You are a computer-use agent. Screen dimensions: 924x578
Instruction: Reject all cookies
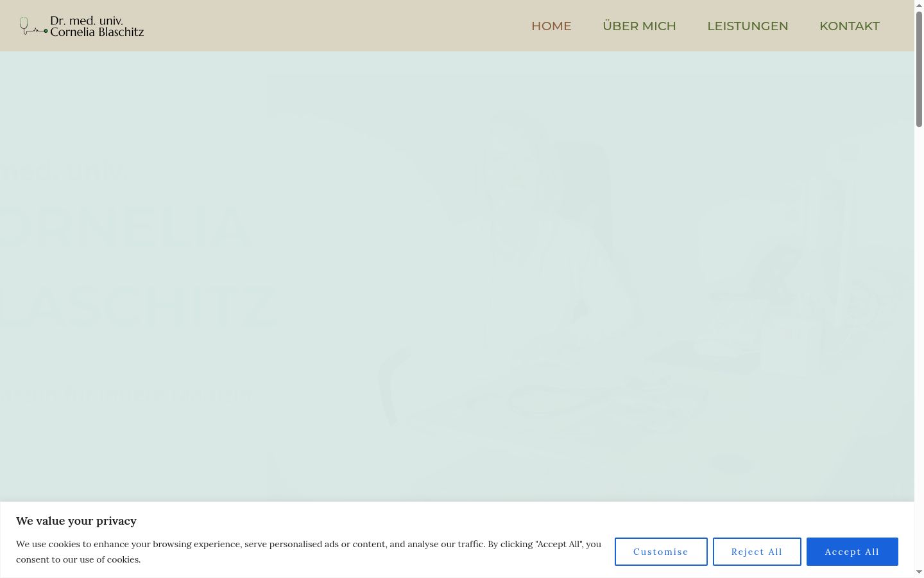[x=757, y=552]
